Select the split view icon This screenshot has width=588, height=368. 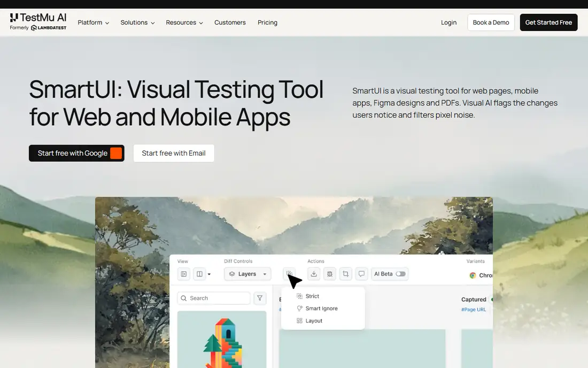199,274
